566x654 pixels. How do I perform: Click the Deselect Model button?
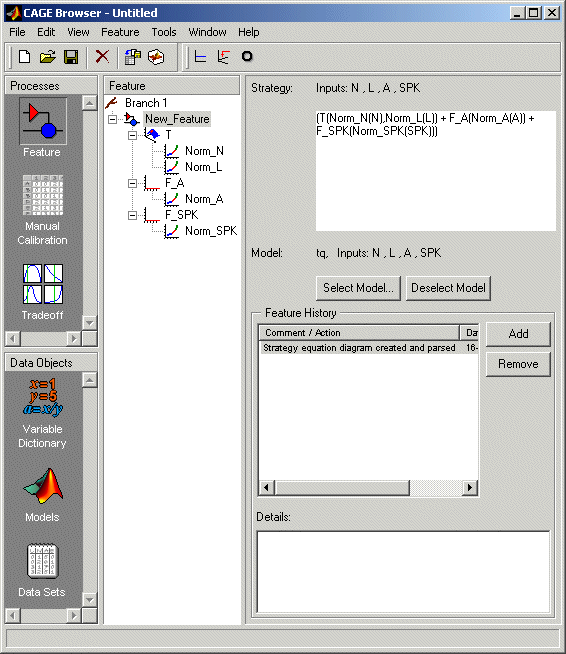pyautogui.click(x=448, y=288)
